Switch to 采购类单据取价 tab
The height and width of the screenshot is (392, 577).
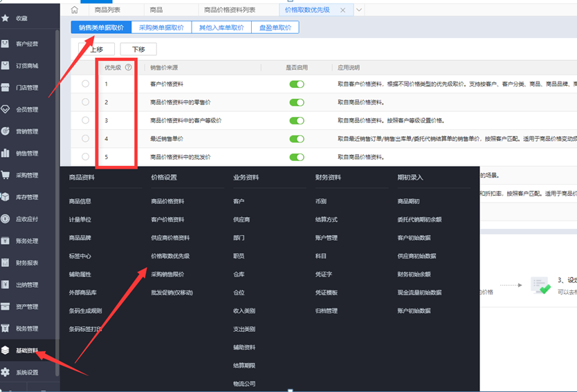[161, 28]
